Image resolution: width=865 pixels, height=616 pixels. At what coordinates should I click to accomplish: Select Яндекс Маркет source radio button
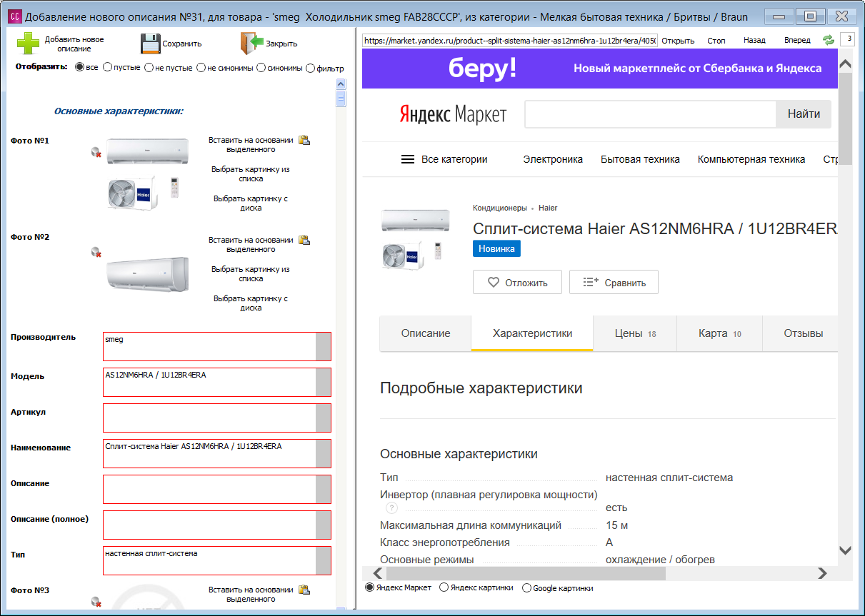(x=369, y=587)
